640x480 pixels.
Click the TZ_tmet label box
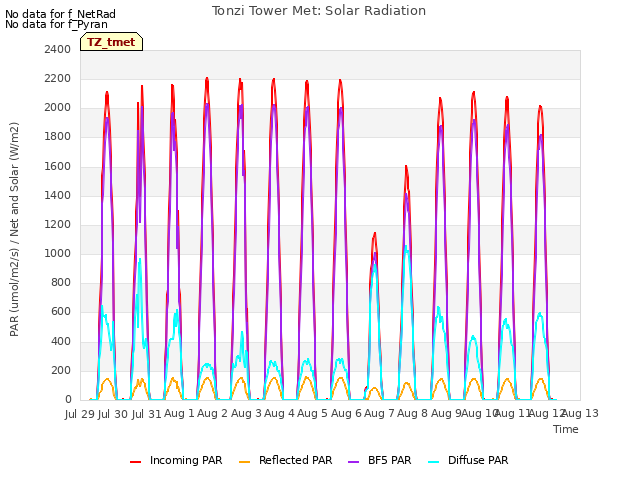pyautogui.click(x=111, y=42)
